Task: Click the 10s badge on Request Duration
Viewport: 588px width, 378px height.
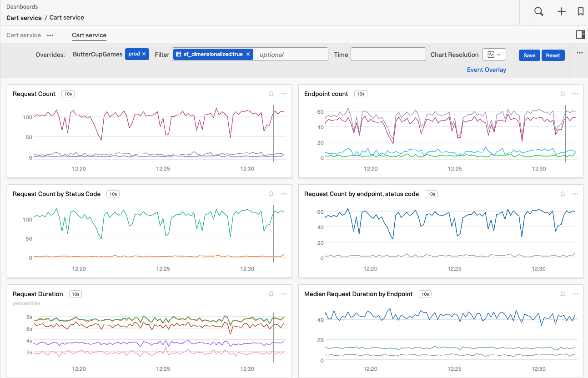Action: [75, 294]
